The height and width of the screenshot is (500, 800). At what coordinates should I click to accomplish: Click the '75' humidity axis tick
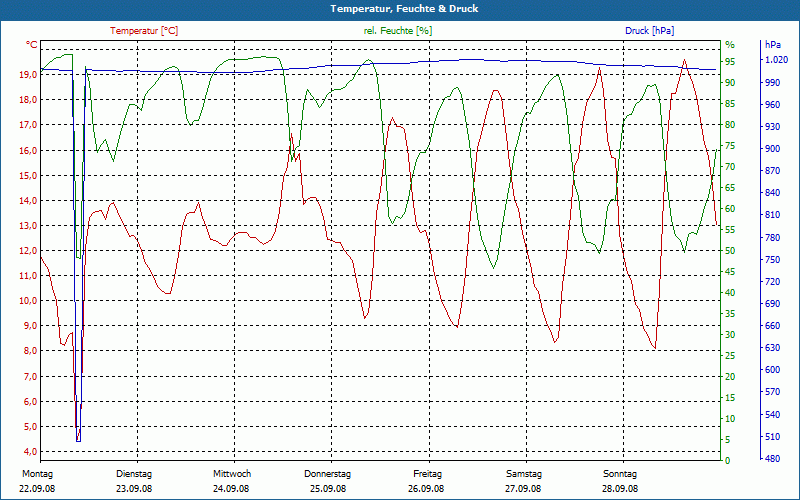click(x=730, y=146)
